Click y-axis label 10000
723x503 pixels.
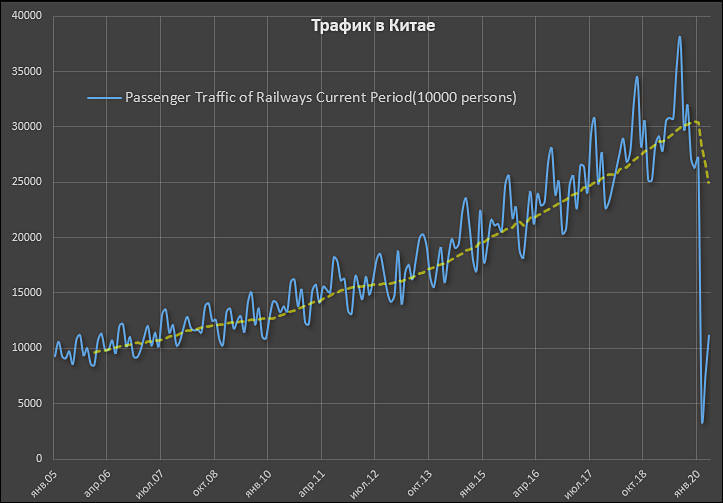click(x=26, y=348)
